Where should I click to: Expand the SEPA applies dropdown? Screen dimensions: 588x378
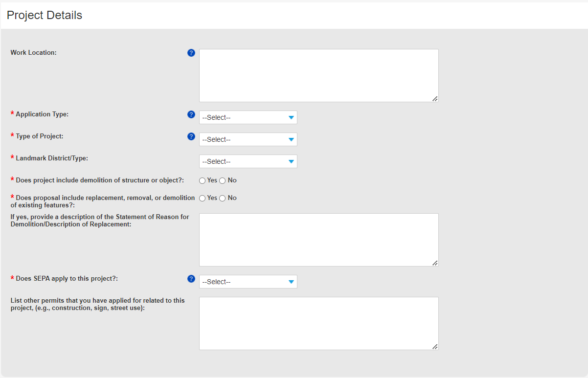[248, 282]
